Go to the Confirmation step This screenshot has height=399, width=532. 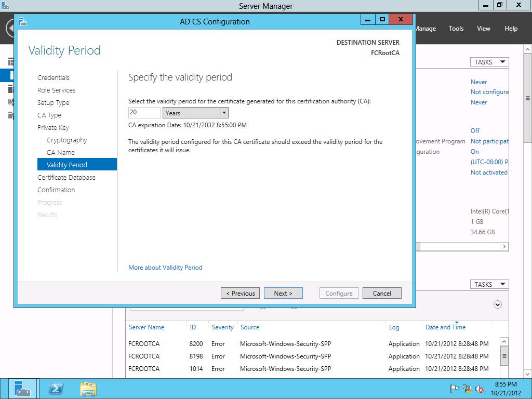click(56, 190)
